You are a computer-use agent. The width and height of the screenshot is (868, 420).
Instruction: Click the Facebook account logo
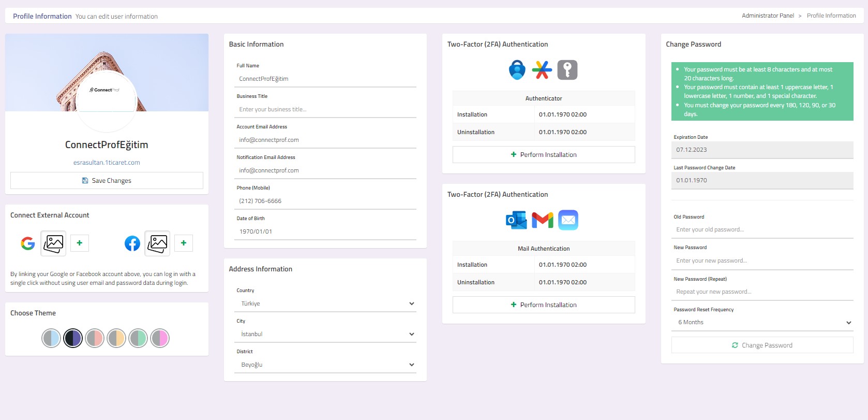[x=132, y=243]
